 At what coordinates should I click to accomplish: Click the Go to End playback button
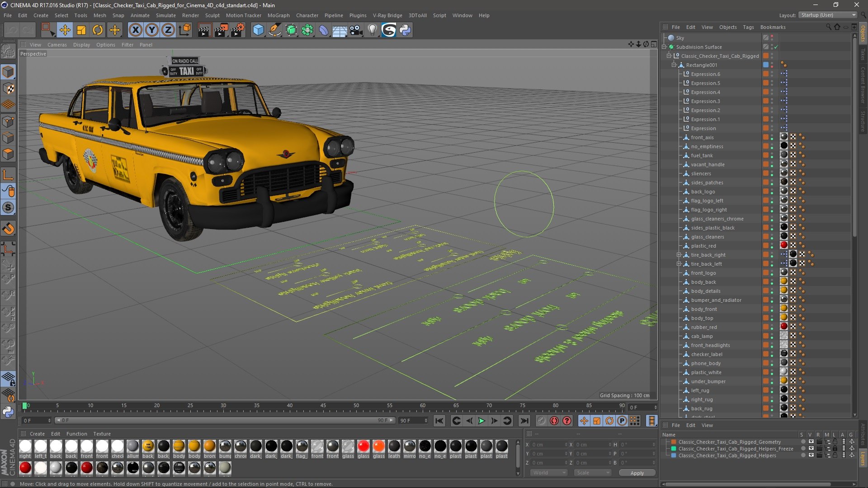tap(524, 421)
